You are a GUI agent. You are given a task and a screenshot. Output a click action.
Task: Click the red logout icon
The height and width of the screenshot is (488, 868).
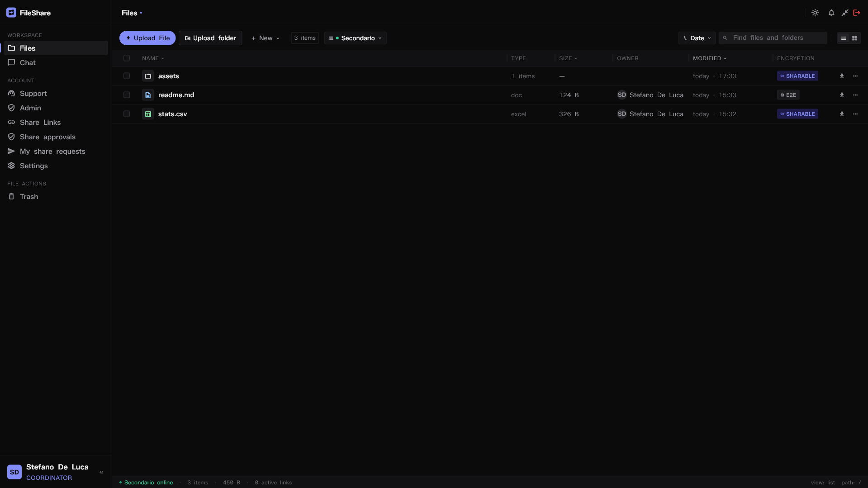pyautogui.click(x=857, y=13)
